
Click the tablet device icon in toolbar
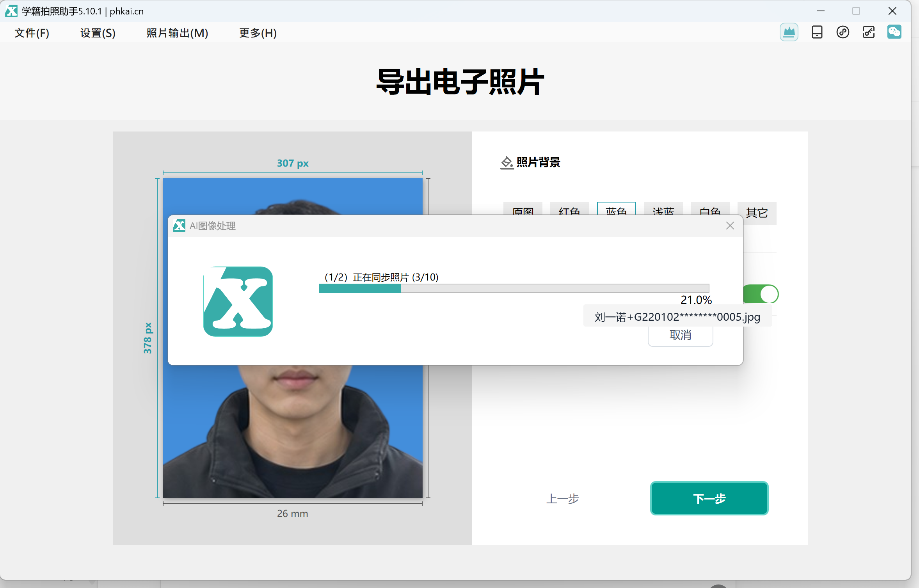pyautogui.click(x=817, y=32)
